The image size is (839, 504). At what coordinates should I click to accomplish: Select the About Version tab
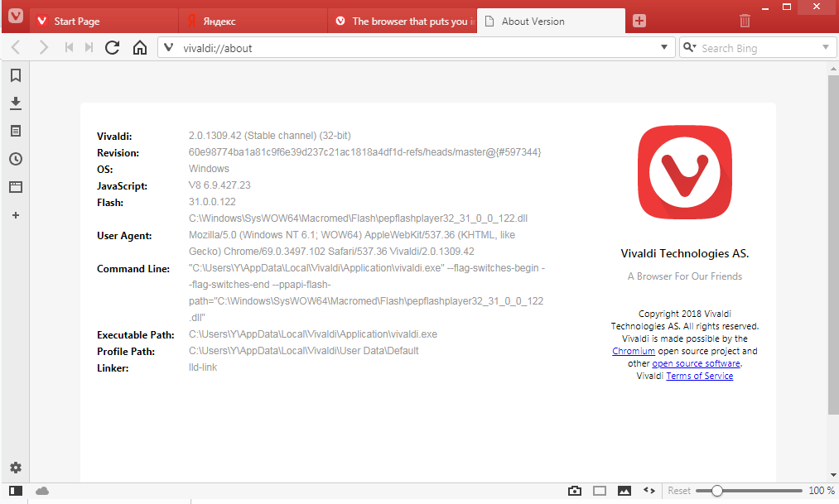click(551, 22)
